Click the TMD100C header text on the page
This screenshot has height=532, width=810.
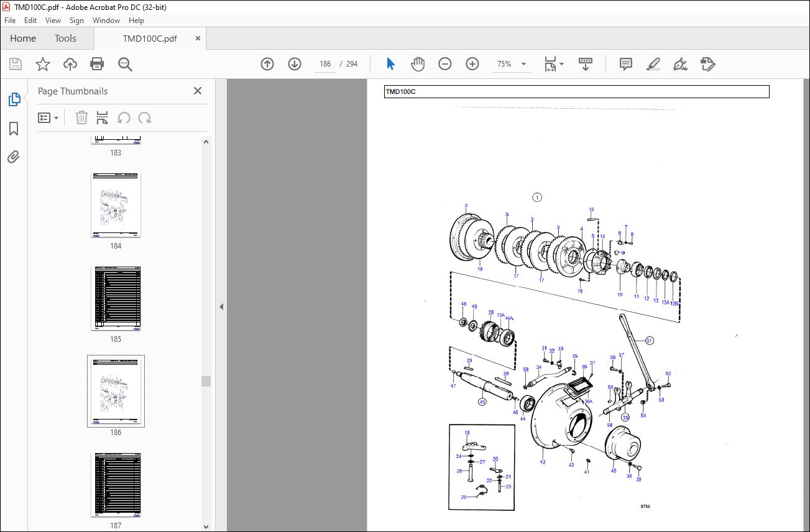(400, 92)
